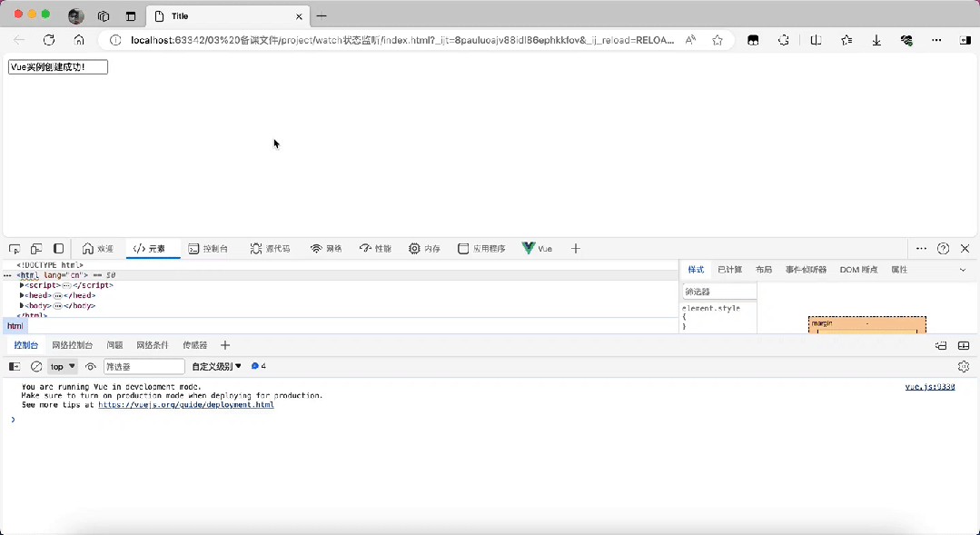
Task: Switch to the 控制台 console tab in the main toolbar
Action: pos(208,249)
